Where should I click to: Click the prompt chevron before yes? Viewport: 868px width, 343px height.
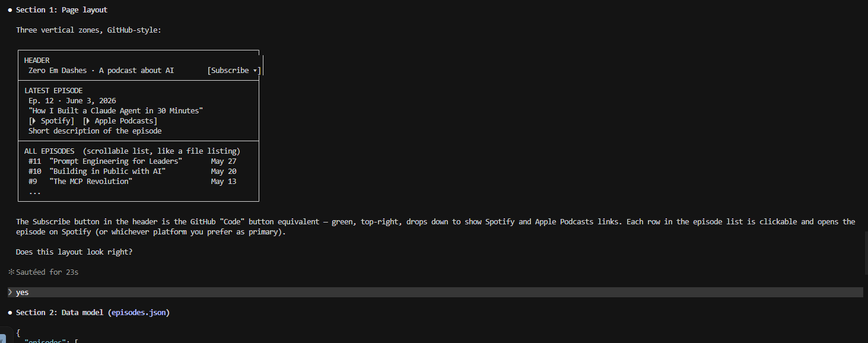[10, 292]
